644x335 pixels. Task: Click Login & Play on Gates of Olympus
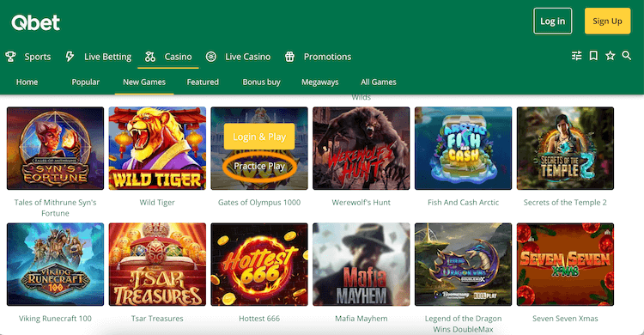point(259,137)
